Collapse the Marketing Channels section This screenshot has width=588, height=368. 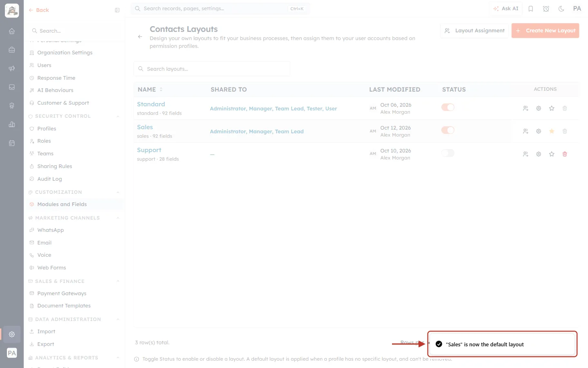tap(118, 218)
